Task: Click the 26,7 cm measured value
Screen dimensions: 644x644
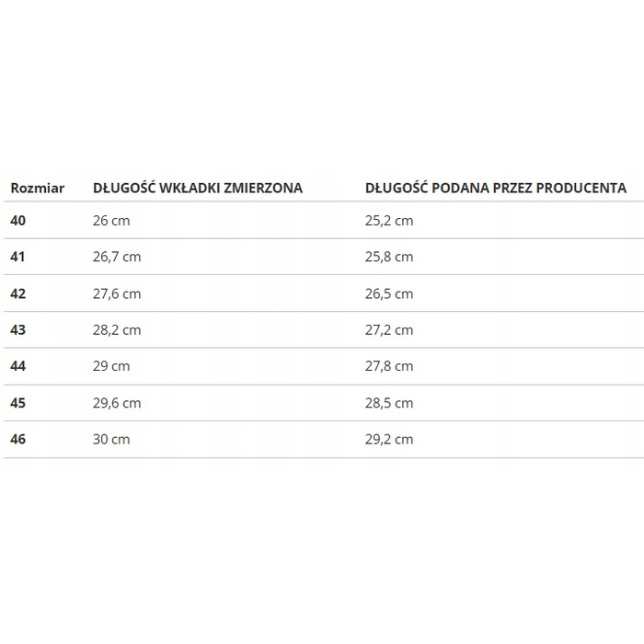Action: pyautogui.click(x=117, y=257)
